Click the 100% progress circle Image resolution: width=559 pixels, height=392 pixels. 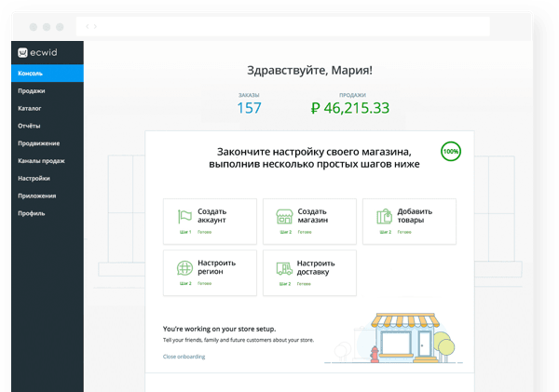pyautogui.click(x=451, y=152)
